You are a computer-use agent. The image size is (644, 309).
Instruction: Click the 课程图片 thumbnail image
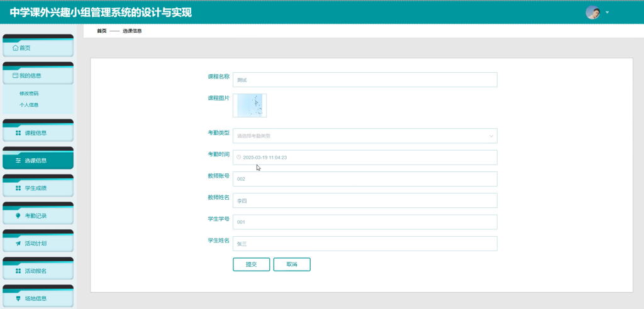[250, 106]
